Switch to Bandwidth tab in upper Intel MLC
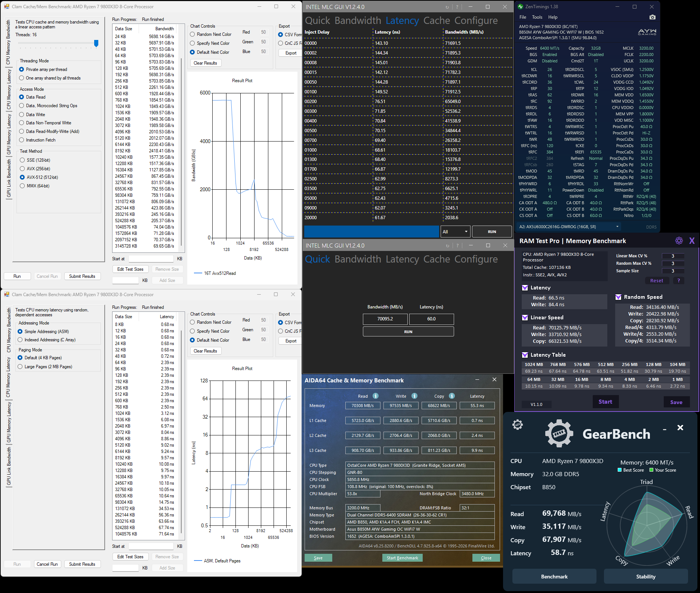This screenshot has width=700, height=593. (358, 21)
